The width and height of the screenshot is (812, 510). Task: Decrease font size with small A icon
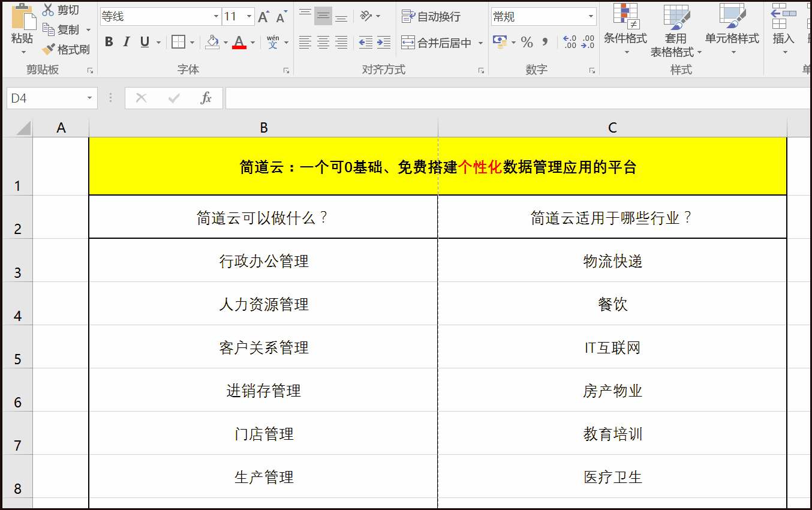click(x=281, y=17)
